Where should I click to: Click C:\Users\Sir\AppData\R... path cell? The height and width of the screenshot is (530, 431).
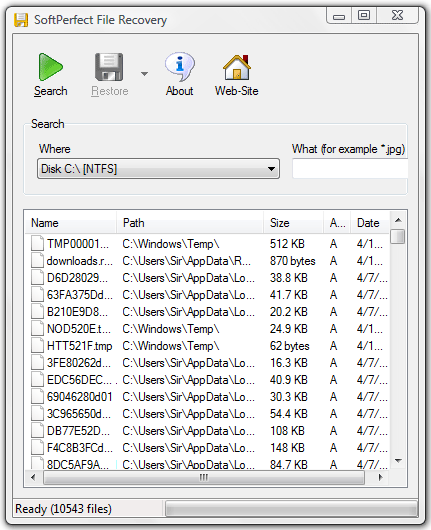(x=187, y=261)
